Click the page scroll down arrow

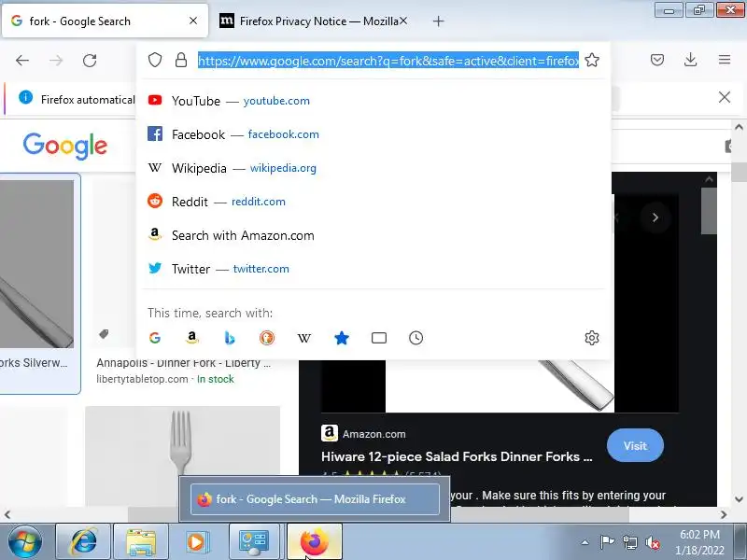[x=739, y=499]
